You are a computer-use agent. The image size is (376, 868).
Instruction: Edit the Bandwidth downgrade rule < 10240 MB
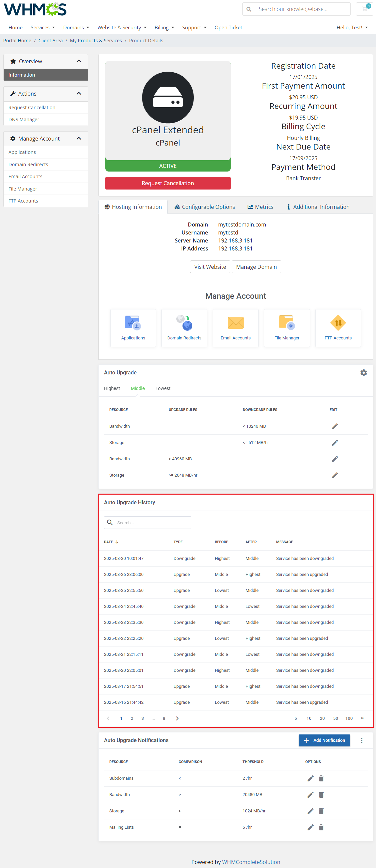click(335, 426)
